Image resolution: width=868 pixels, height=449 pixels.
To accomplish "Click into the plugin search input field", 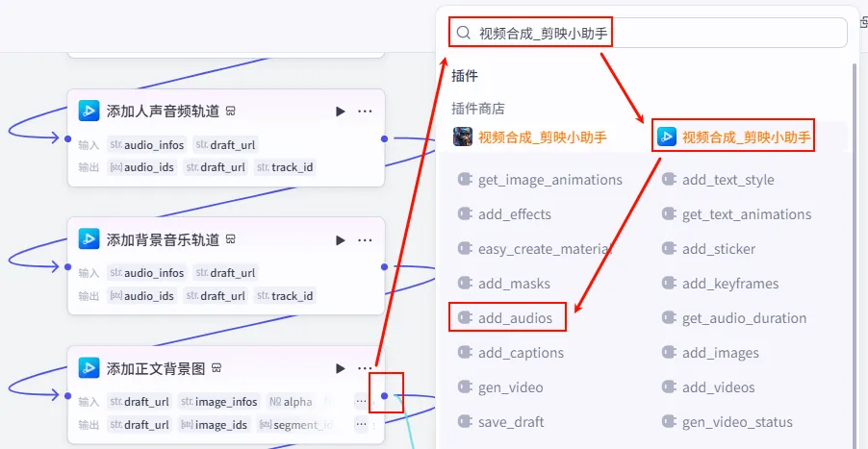I will click(648, 34).
